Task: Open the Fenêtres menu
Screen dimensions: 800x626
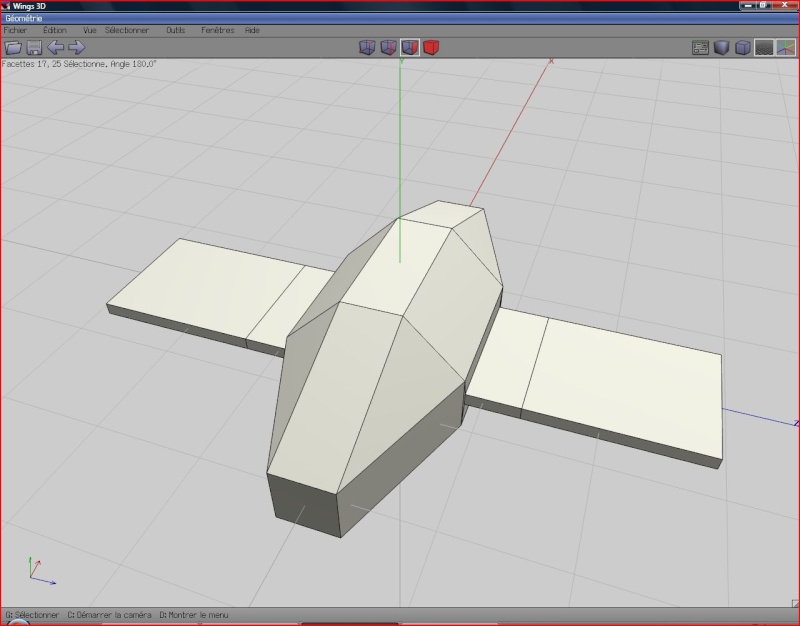Action: click(x=217, y=30)
